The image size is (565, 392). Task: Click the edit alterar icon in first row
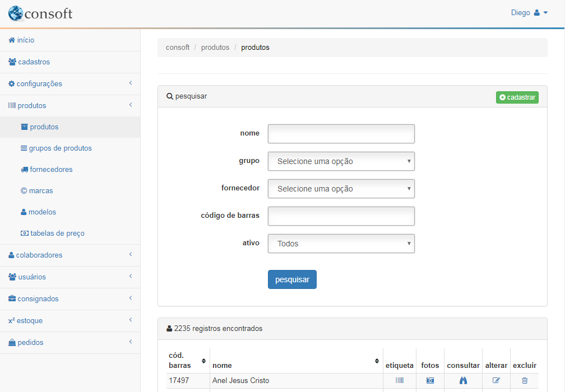point(496,380)
